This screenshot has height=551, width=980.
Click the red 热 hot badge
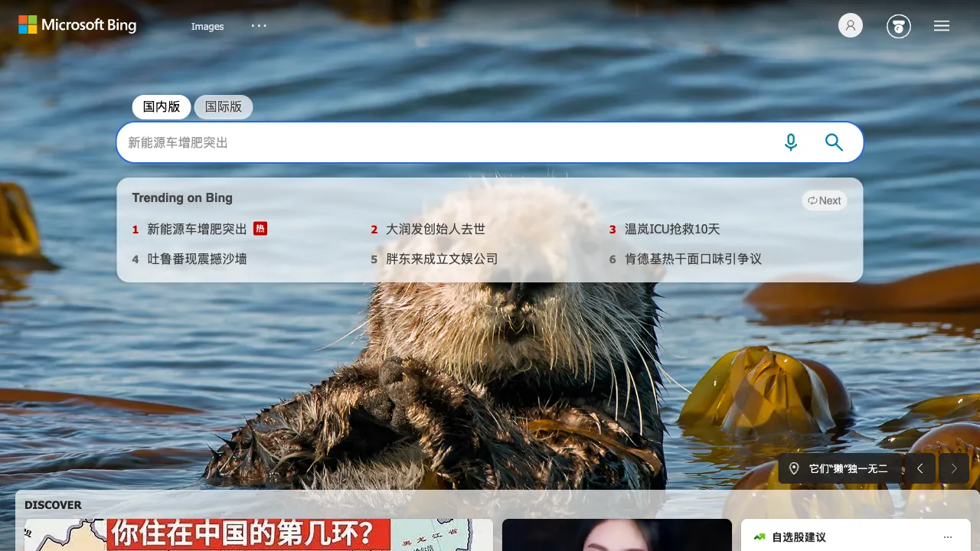pyautogui.click(x=260, y=228)
